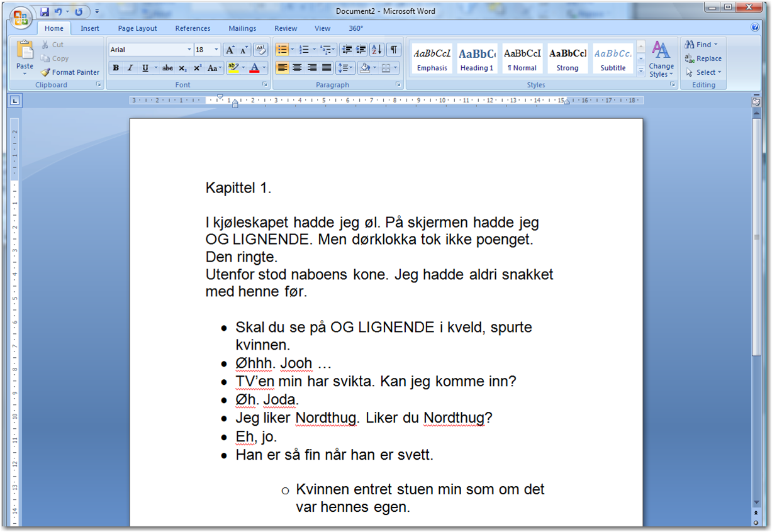Switch to the Page Layout ribbon tab
Screen dimensions: 772x532
pyautogui.click(x=137, y=28)
